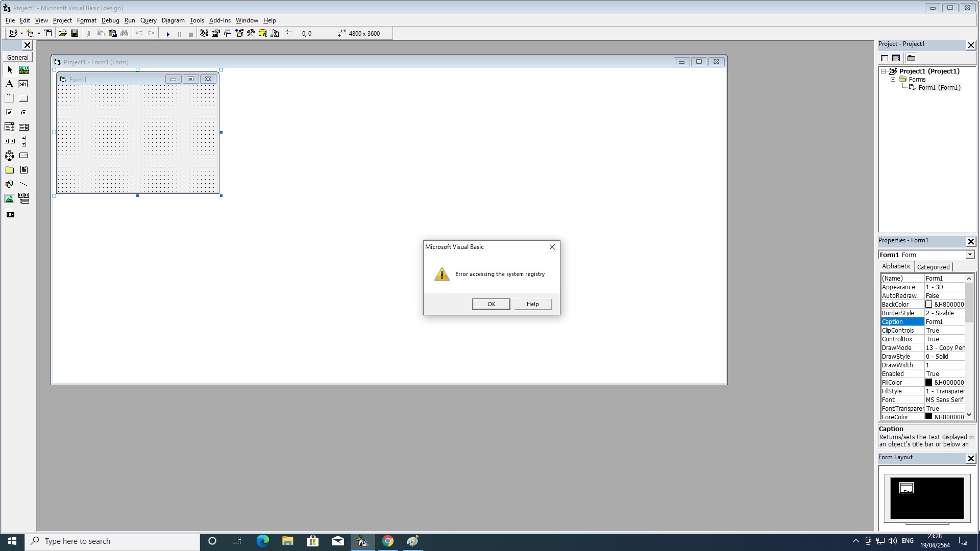Open the Data View Window icon

(263, 34)
